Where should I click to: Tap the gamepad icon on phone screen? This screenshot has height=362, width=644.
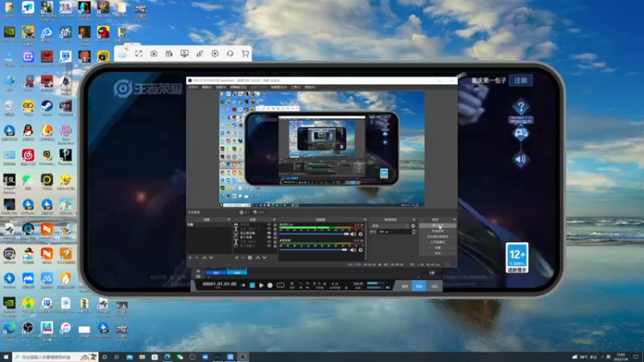[x=521, y=134]
